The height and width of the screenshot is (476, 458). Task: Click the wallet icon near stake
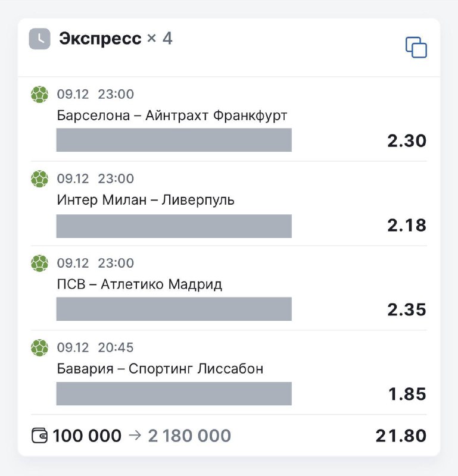click(x=39, y=436)
